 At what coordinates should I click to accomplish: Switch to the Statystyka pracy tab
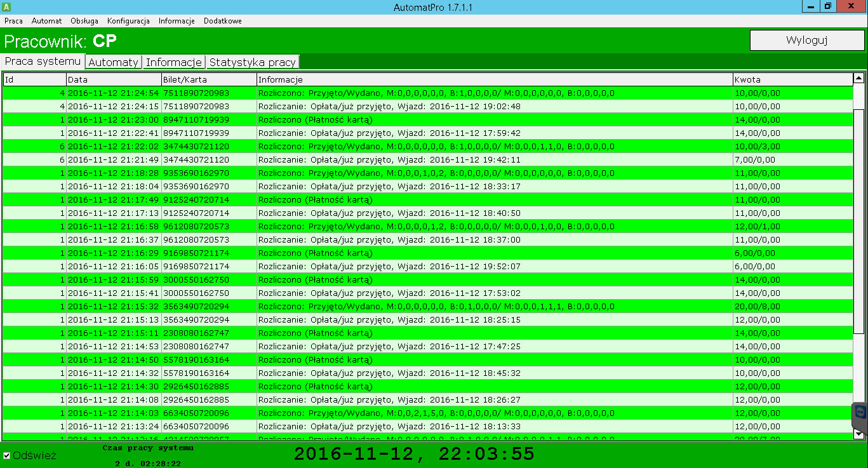pyautogui.click(x=252, y=62)
